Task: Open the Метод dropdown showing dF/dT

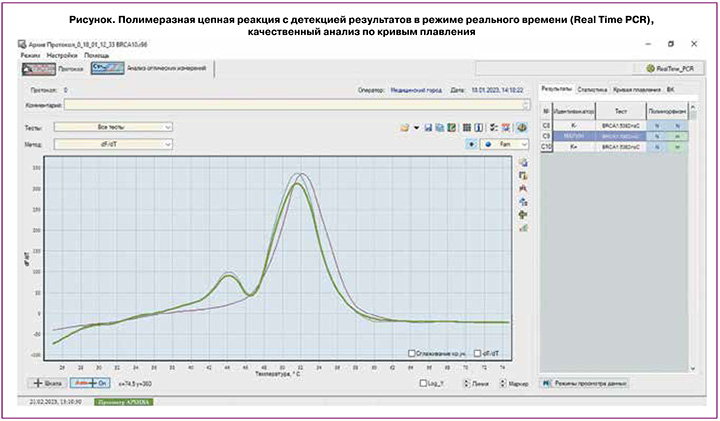Action: coord(112,144)
